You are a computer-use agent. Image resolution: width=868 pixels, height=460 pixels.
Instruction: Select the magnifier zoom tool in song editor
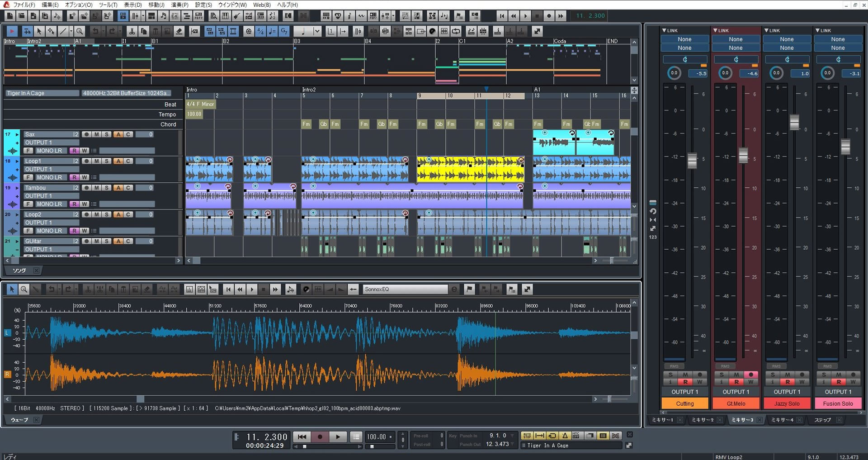pos(79,31)
